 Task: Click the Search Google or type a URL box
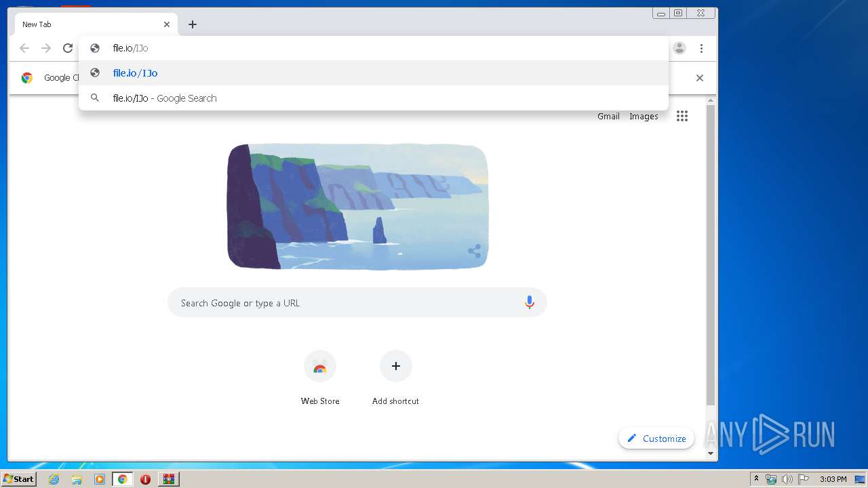(357, 303)
